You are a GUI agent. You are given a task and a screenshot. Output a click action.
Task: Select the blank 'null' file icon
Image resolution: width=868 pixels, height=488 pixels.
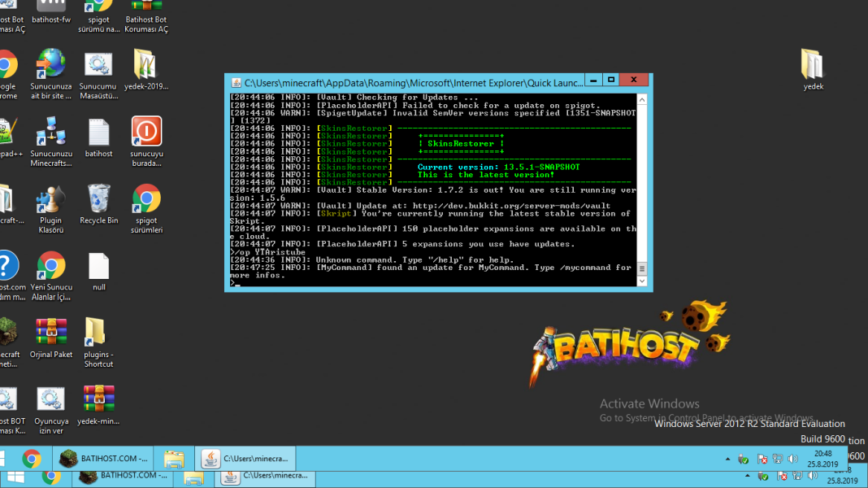point(98,272)
